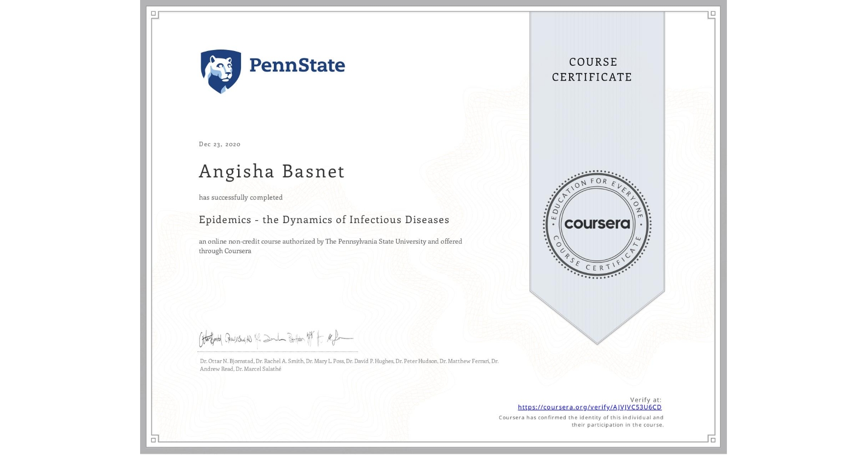The width and height of the screenshot is (868, 455).
Task: Click the Verify at label
Action: tap(646, 399)
